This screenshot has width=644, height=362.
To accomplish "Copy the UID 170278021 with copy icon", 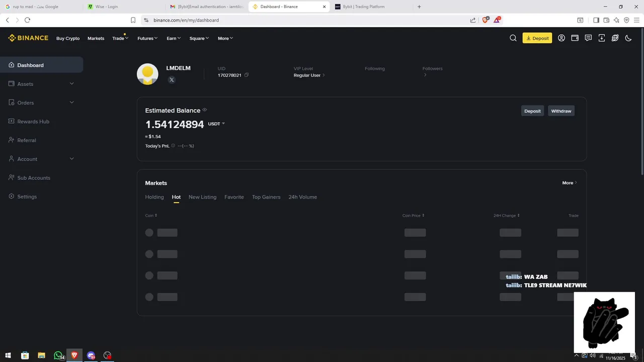I will pos(247,75).
